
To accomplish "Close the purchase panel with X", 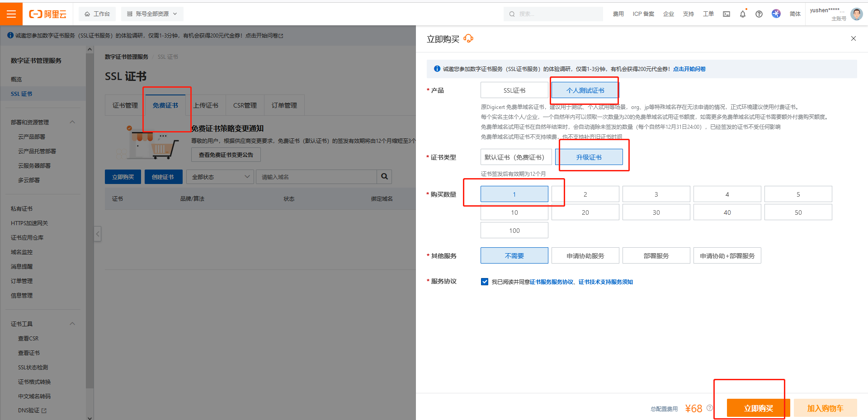I will click(853, 38).
